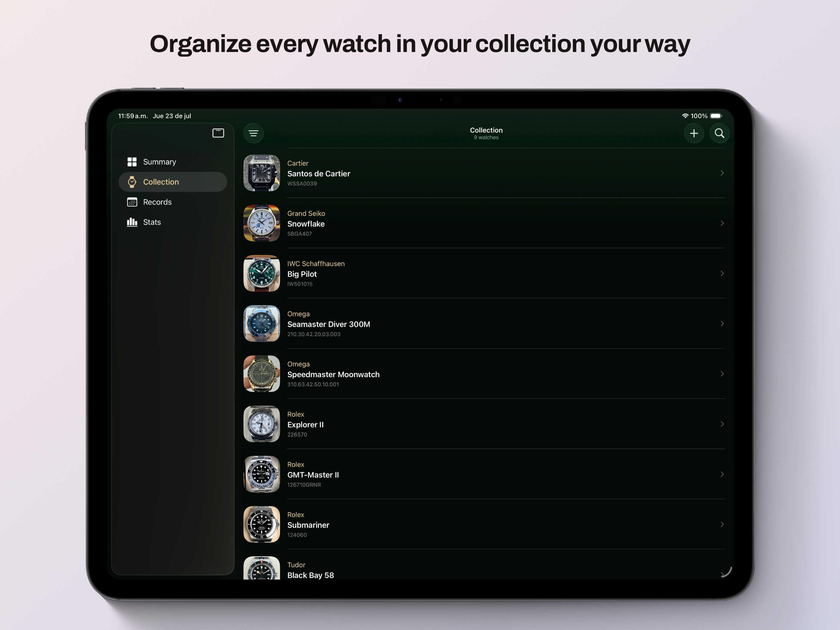Click the Cartier brand label

[x=298, y=163]
